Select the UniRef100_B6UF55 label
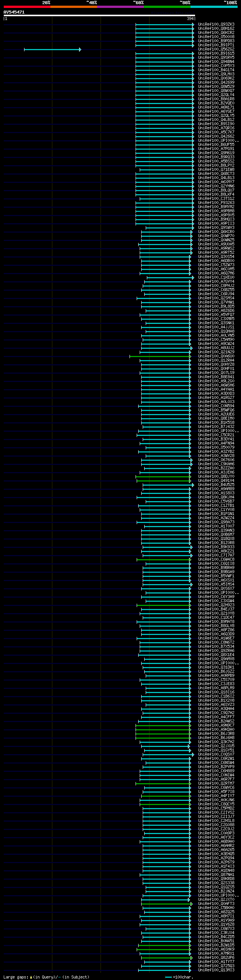The height and width of the screenshot is (980, 241). pyautogui.click(x=216, y=145)
